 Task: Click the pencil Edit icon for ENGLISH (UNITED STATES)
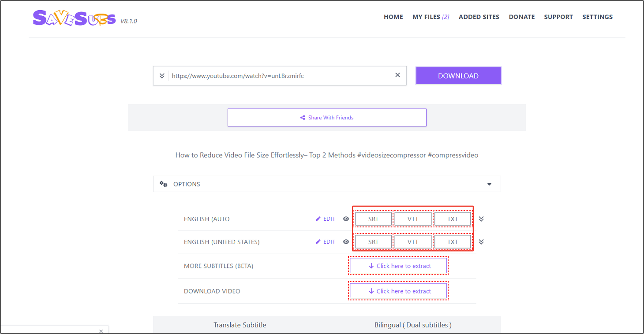coord(318,241)
